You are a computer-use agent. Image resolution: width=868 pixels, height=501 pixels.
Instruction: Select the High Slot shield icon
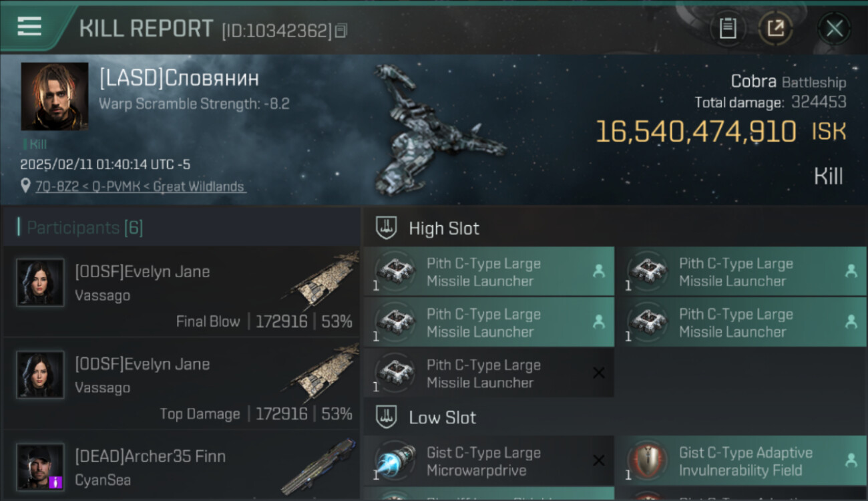coord(387,228)
